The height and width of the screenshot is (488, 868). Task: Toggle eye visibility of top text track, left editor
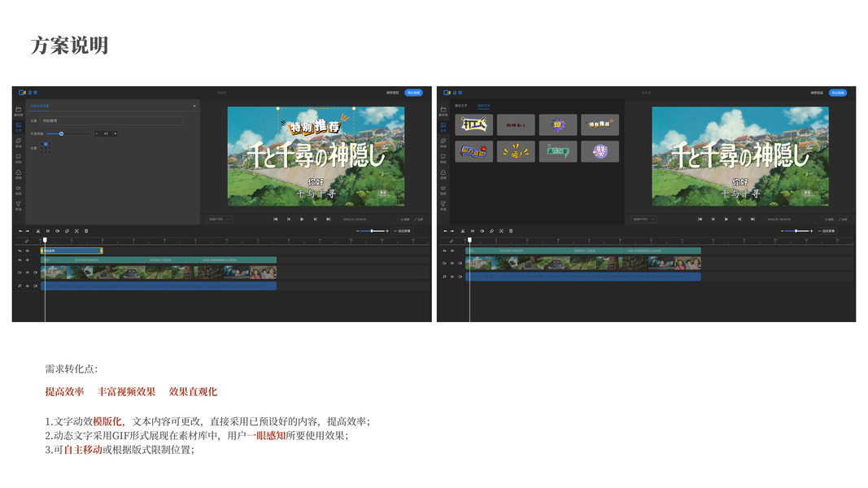(27, 251)
